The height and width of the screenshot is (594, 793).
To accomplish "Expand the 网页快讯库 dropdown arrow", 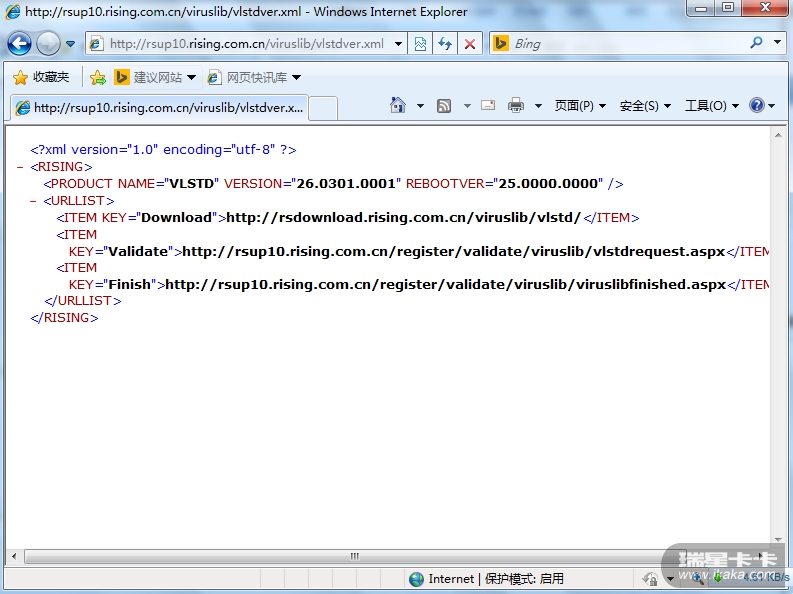I will click(297, 77).
